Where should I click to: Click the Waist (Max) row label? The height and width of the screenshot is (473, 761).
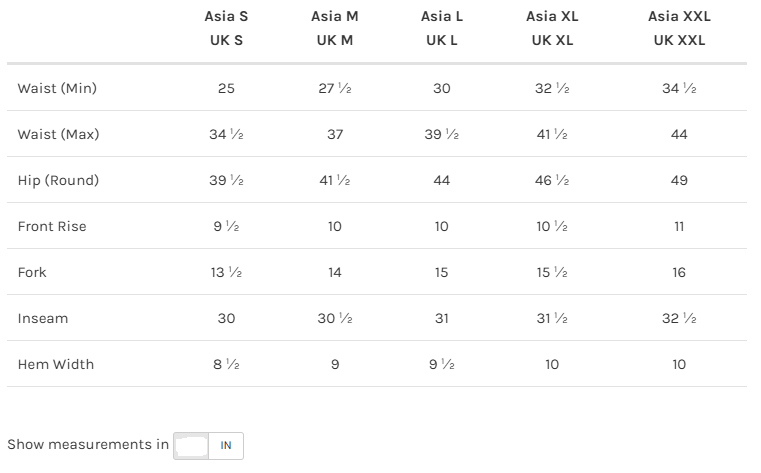[58, 134]
